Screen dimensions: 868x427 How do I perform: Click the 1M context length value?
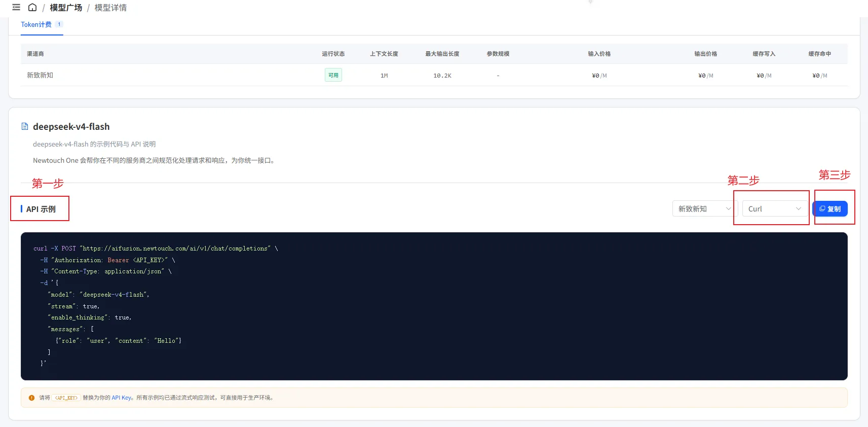point(384,76)
